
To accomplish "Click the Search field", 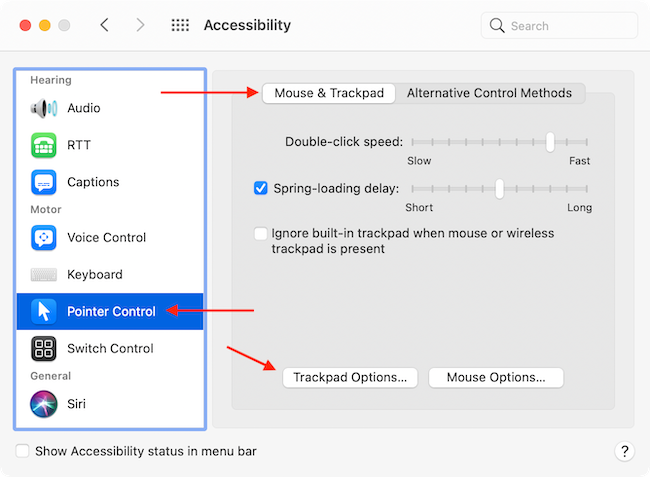I will (560, 26).
